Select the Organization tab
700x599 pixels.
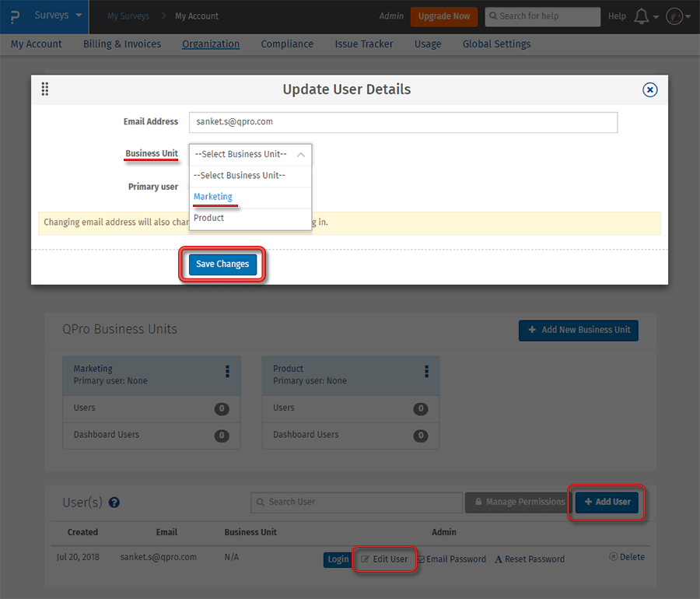click(x=211, y=44)
